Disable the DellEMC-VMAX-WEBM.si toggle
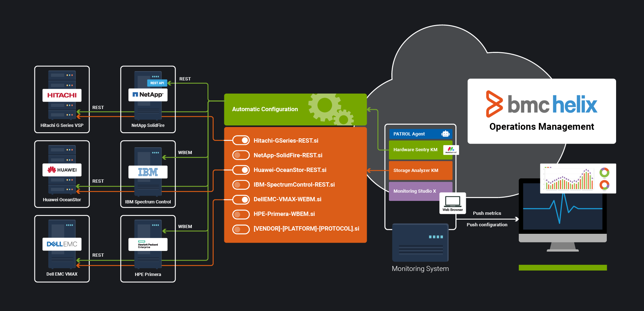Image resolution: width=644 pixels, height=311 pixels. click(x=241, y=199)
